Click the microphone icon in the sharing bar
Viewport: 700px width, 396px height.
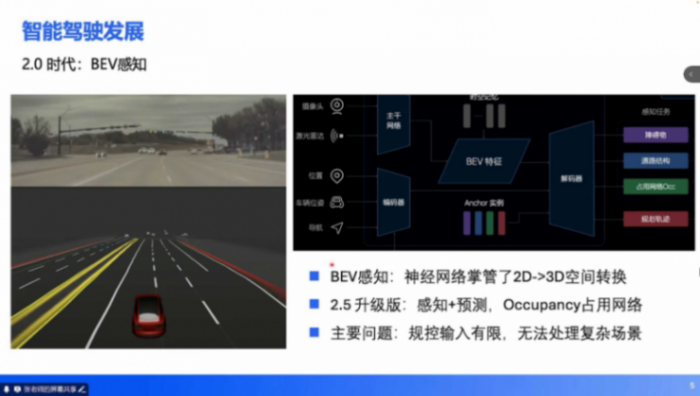tap(7, 389)
